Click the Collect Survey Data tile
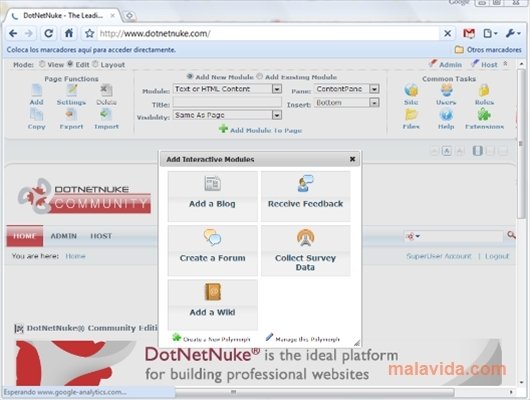 tap(306, 251)
